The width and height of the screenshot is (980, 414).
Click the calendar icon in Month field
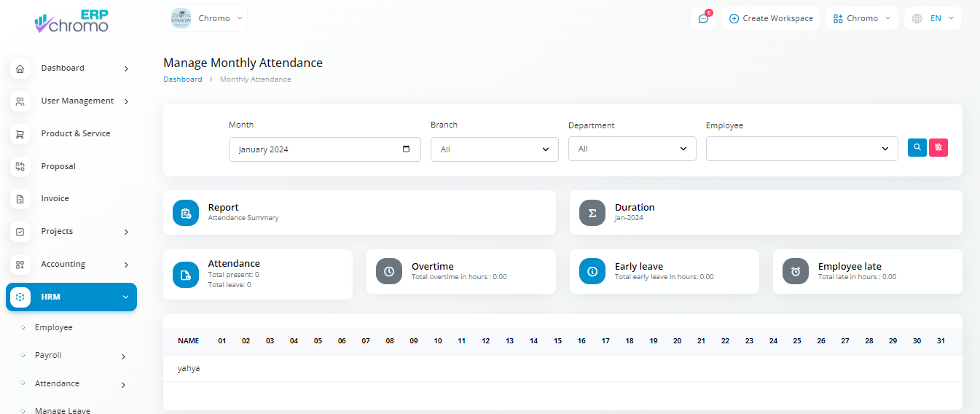point(406,149)
